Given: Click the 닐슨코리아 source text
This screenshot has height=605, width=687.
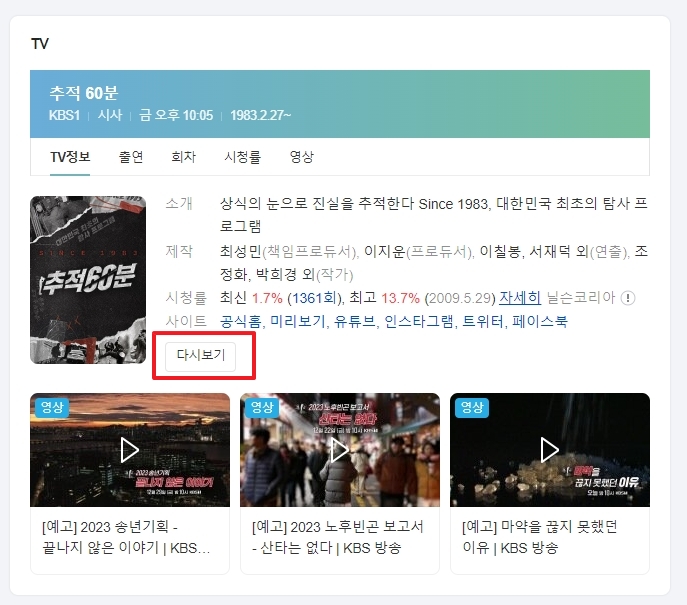Looking at the screenshot, I should pyautogui.click(x=581, y=298).
